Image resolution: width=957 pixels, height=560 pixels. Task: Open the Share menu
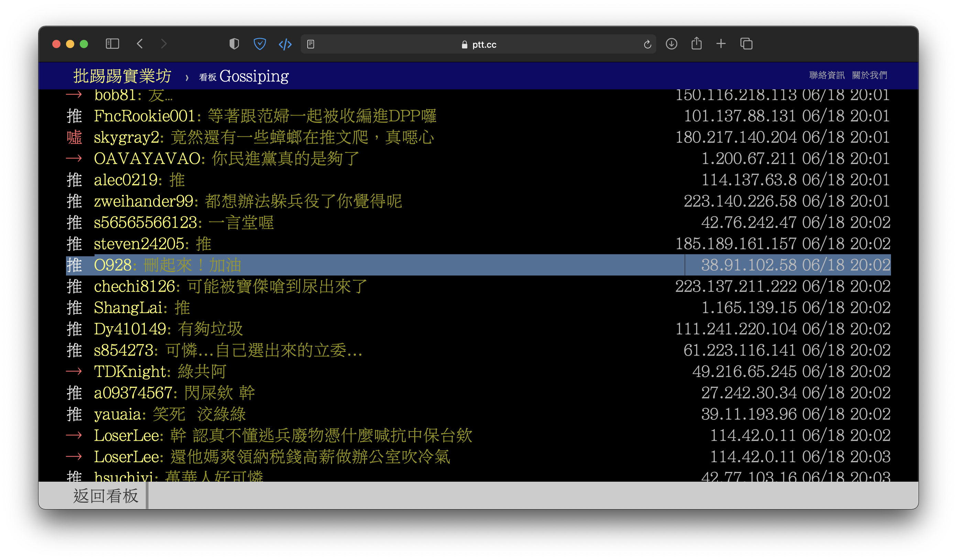point(696,44)
